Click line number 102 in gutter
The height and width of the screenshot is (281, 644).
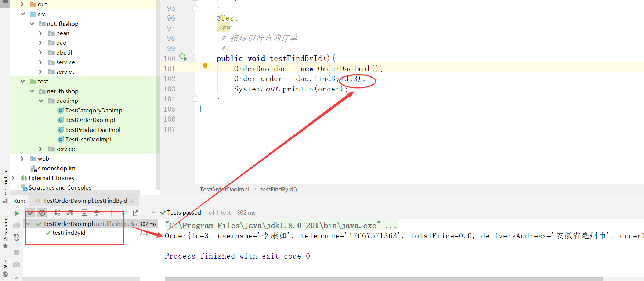pyautogui.click(x=170, y=79)
